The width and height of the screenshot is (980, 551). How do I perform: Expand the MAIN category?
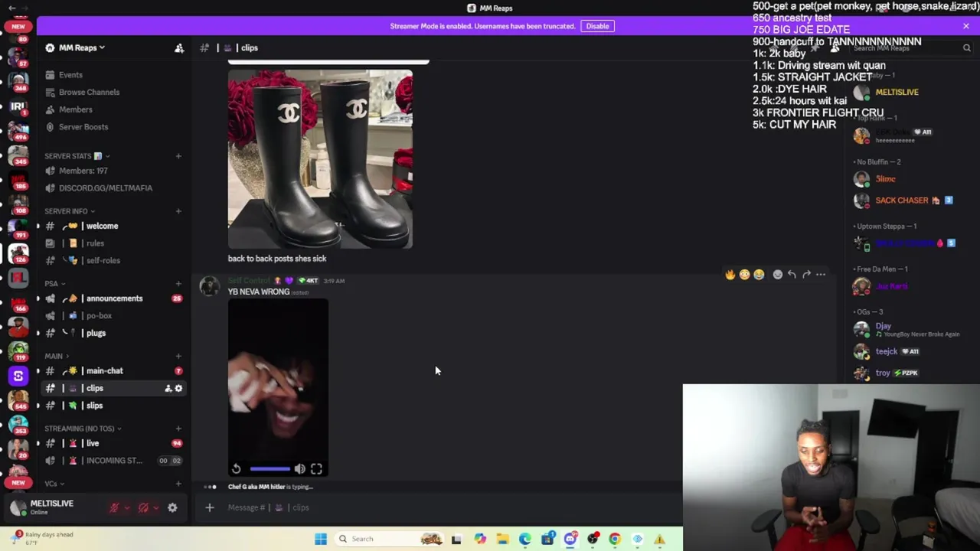57,356
